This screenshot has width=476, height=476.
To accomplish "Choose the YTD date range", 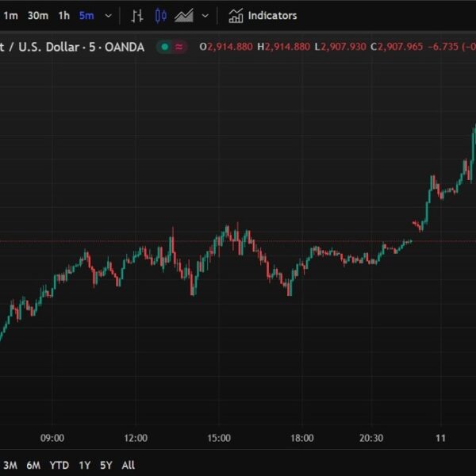I will pyautogui.click(x=59, y=465).
